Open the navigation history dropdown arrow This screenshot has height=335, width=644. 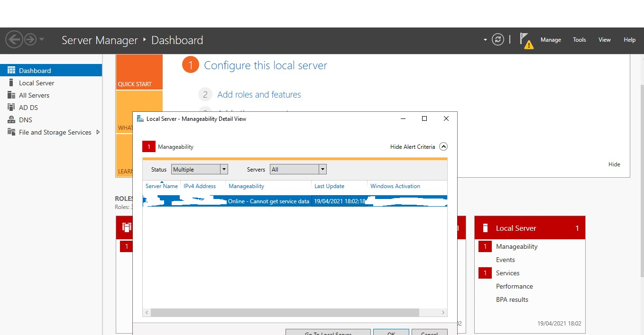pos(42,39)
